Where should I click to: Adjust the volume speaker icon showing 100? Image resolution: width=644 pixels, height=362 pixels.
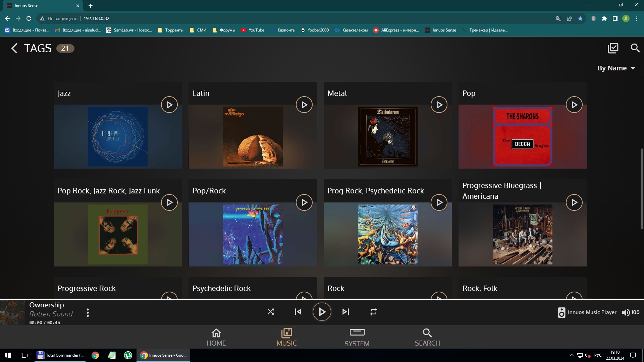(626, 312)
